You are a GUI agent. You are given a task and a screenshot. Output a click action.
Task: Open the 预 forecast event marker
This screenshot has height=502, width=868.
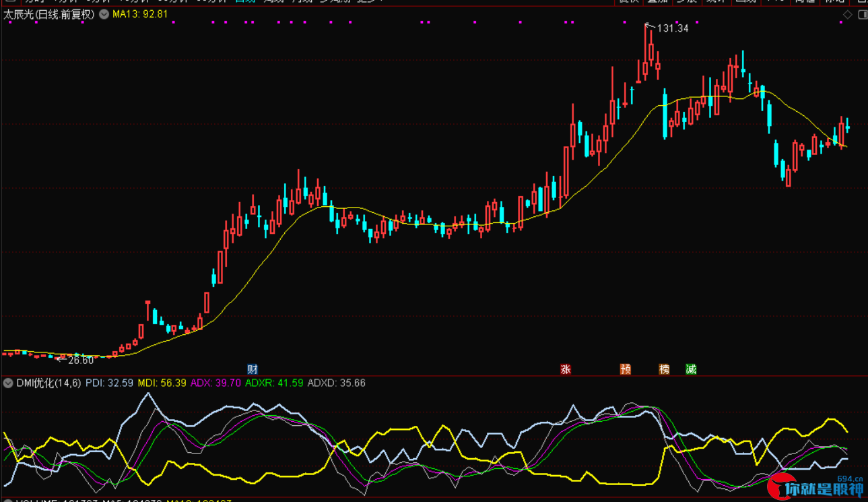coord(626,369)
